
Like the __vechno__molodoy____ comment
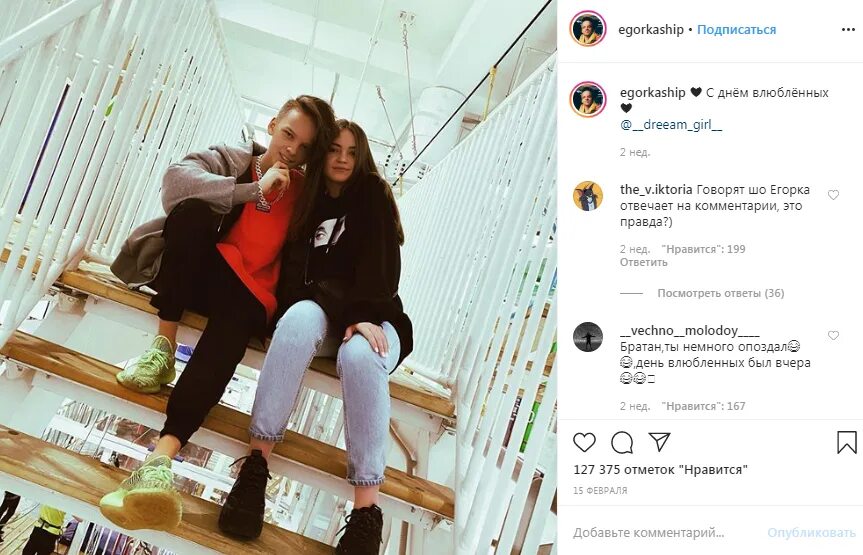[833, 335]
